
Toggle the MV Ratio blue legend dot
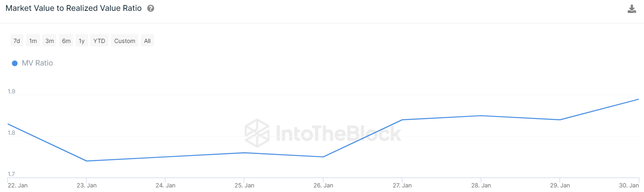[x=15, y=63]
